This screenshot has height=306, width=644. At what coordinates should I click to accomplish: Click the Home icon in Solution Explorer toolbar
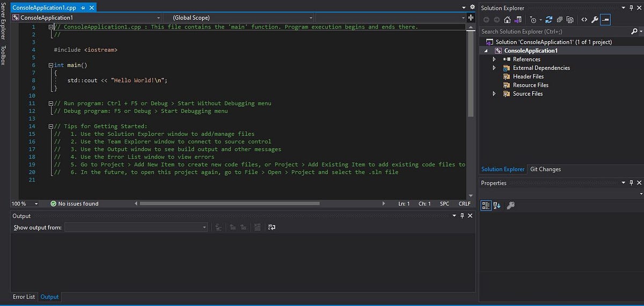click(507, 20)
